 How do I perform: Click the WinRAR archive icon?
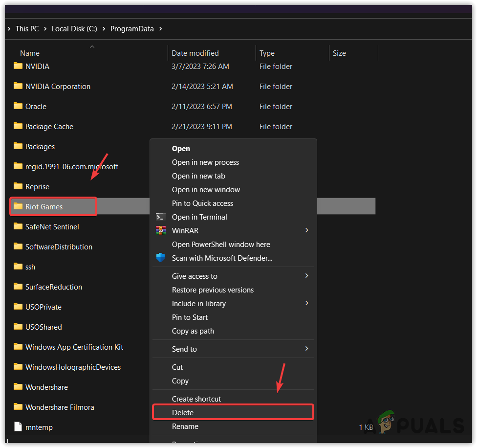point(161,230)
